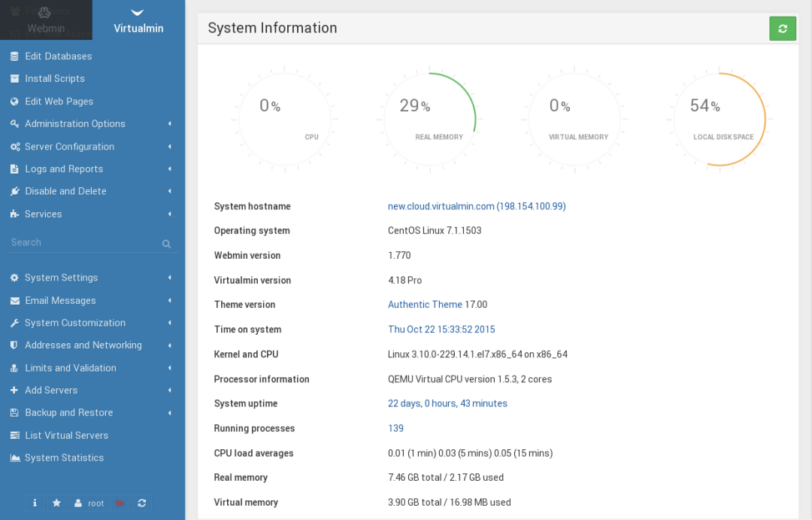The image size is (812, 520).
Task: Select the Virtualmin tab
Action: pyautogui.click(x=138, y=20)
